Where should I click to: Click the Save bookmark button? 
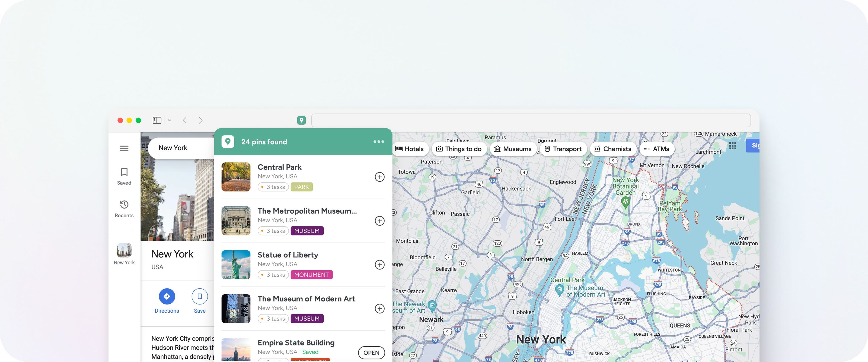click(x=199, y=297)
